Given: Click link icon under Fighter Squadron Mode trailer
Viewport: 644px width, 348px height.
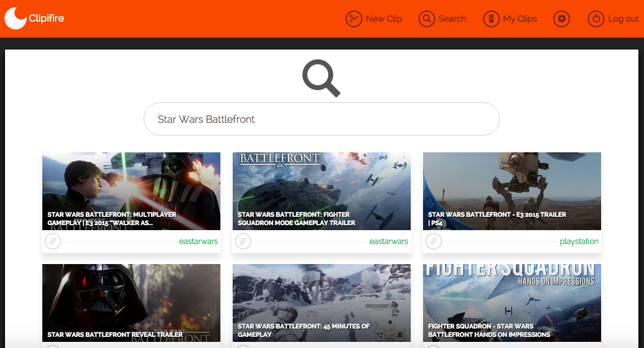Looking at the screenshot, I should (243, 241).
